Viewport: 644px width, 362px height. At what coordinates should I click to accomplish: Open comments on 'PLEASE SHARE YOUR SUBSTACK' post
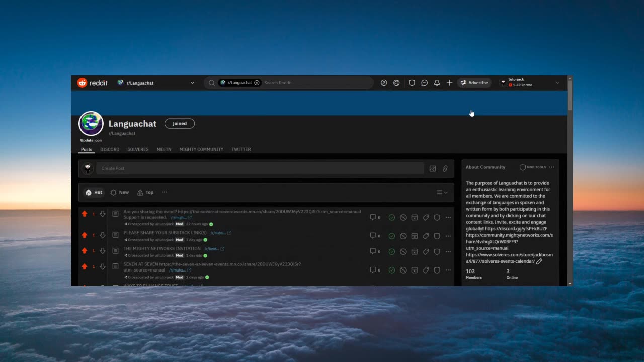(375, 235)
